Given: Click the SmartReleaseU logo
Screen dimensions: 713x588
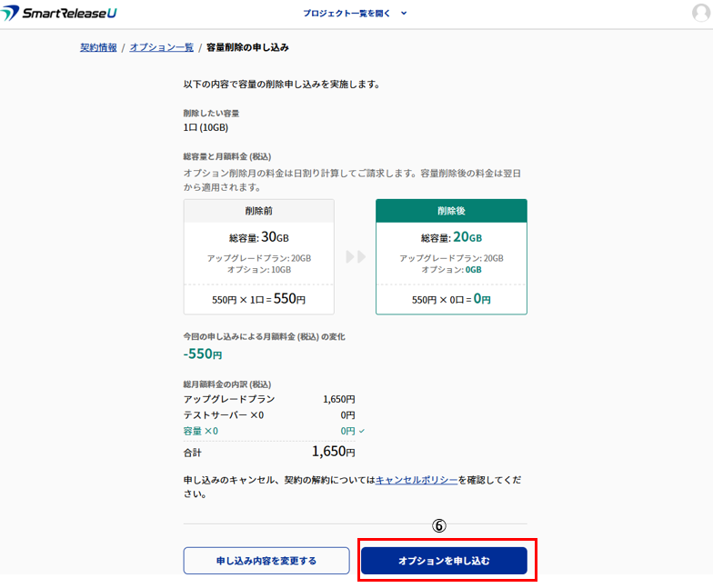Looking at the screenshot, I should point(60,14).
